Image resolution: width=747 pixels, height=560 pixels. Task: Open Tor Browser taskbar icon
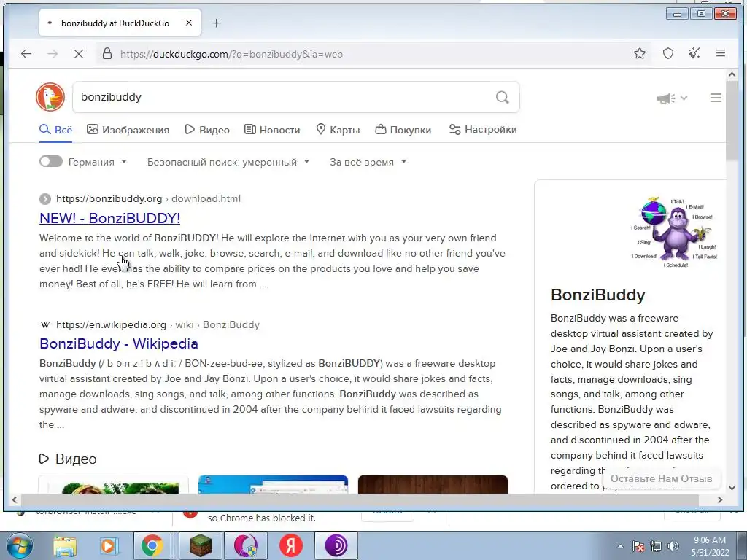[336, 545]
